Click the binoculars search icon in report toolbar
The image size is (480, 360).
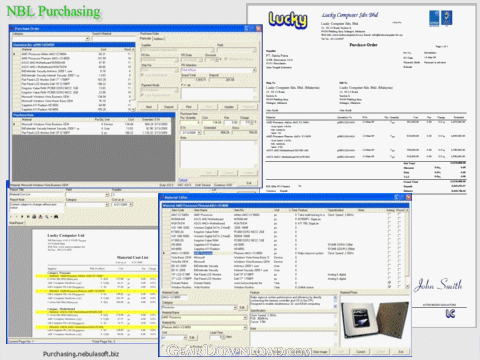[x=56, y=216]
